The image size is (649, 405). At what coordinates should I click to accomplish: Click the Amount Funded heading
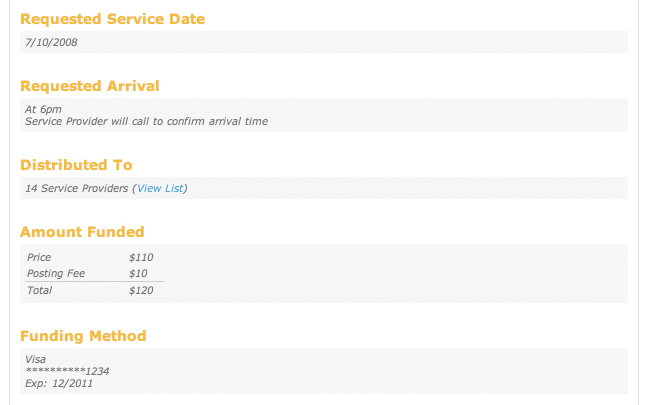[82, 232]
